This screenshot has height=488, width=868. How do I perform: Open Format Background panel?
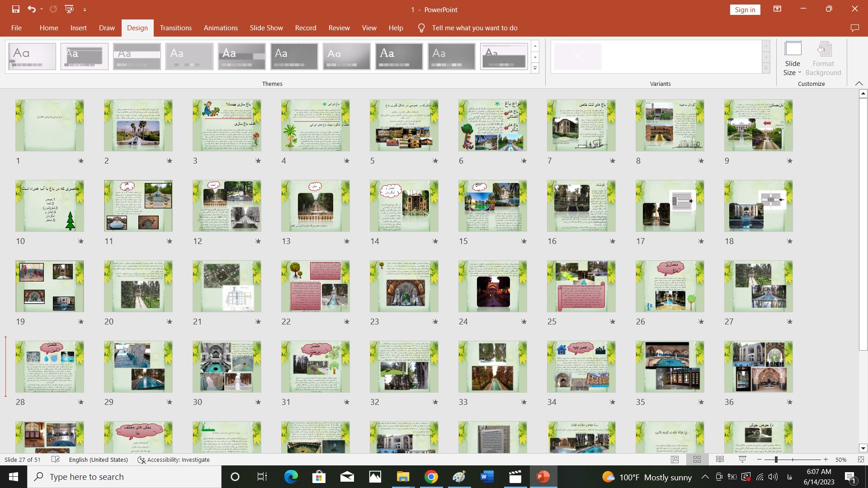click(x=824, y=58)
